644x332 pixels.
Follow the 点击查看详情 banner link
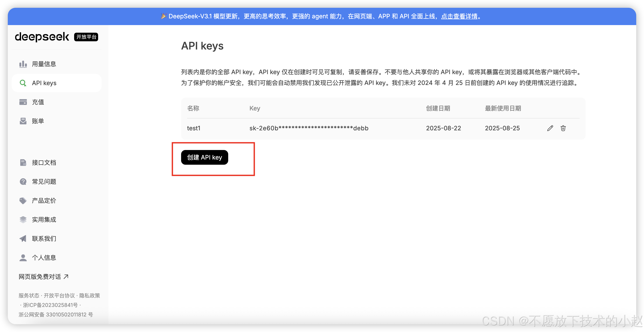(459, 16)
